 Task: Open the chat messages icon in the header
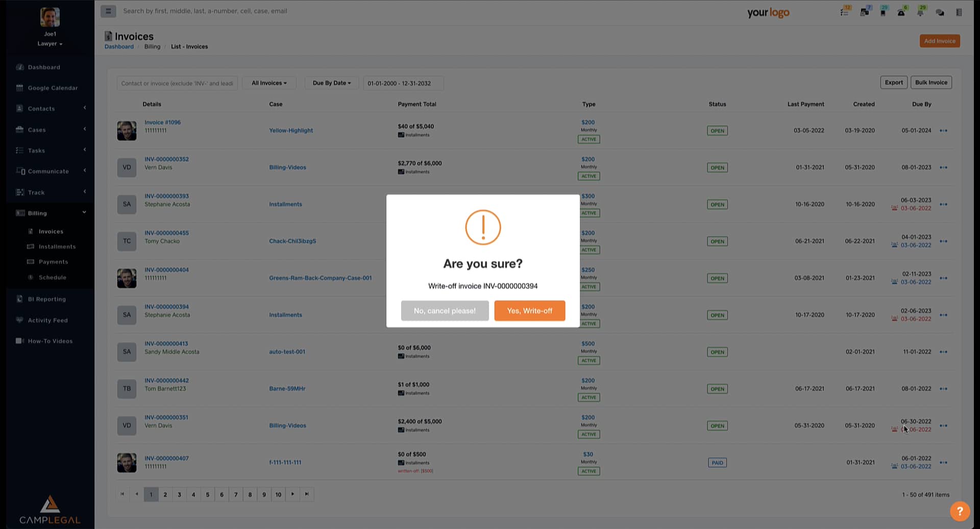point(940,13)
